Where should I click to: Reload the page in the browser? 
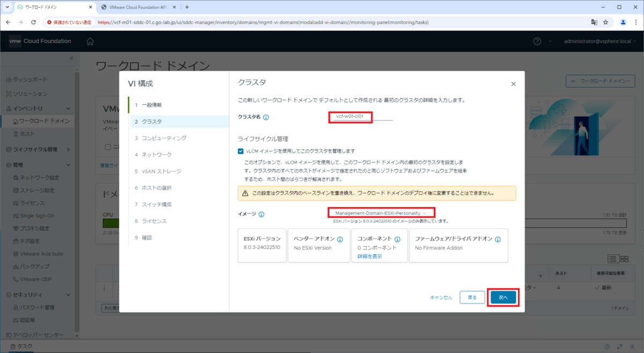[x=33, y=23]
